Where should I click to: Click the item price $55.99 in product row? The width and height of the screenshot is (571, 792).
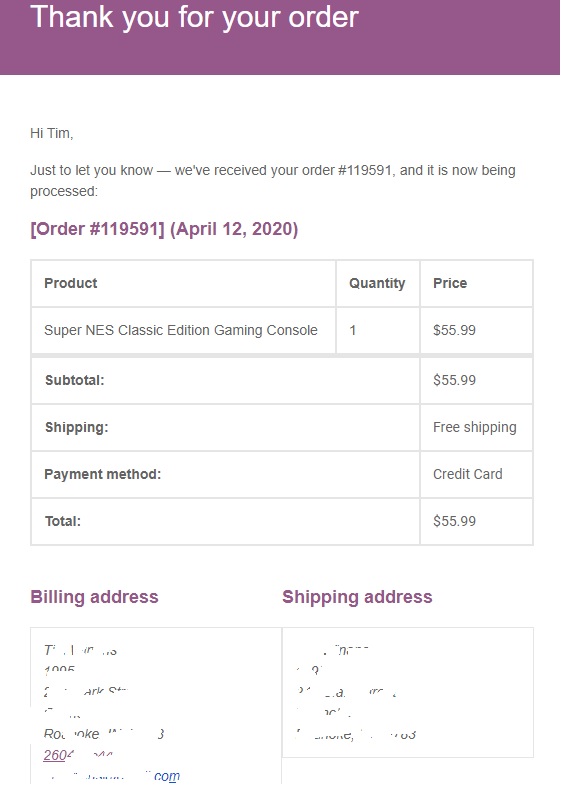click(454, 330)
